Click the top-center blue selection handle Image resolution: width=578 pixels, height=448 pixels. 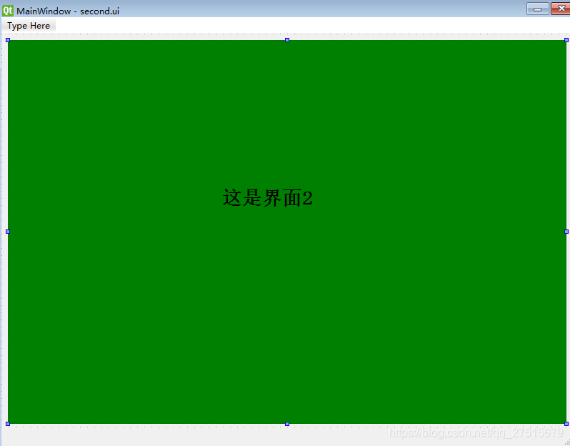pyautogui.click(x=287, y=40)
